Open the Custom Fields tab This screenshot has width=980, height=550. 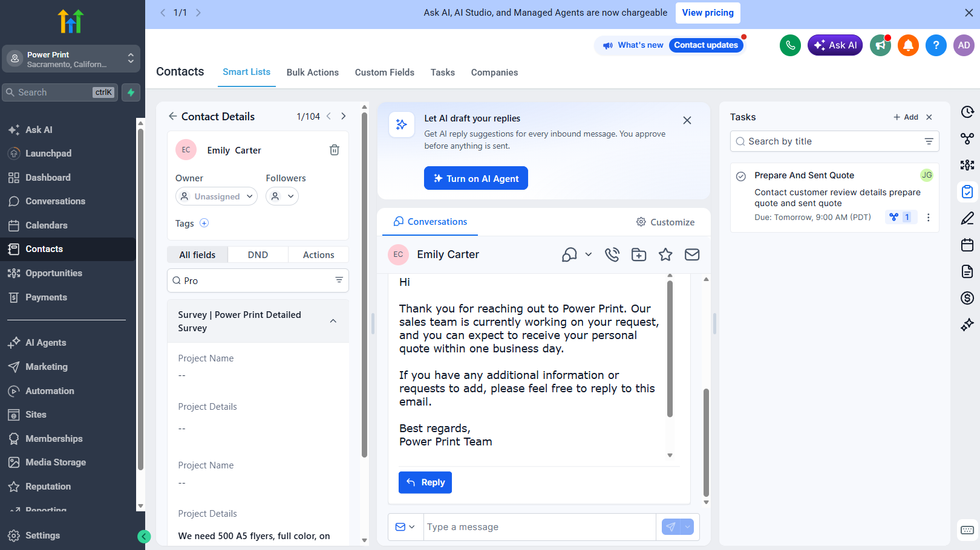point(385,73)
